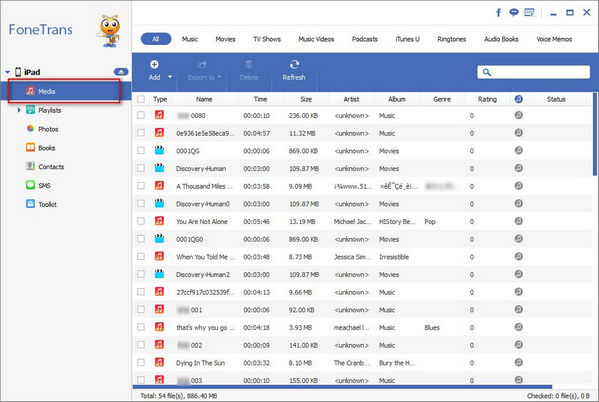Click the Irresistible album cell
599x402 pixels.
[x=394, y=257]
